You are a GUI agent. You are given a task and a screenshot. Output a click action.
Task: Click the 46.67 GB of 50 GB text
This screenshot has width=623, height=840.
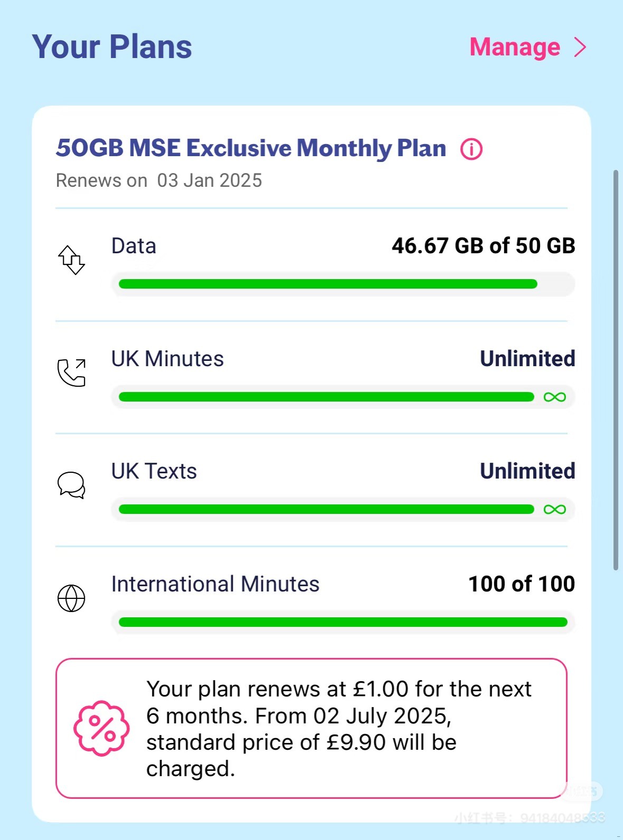coord(483,246)
